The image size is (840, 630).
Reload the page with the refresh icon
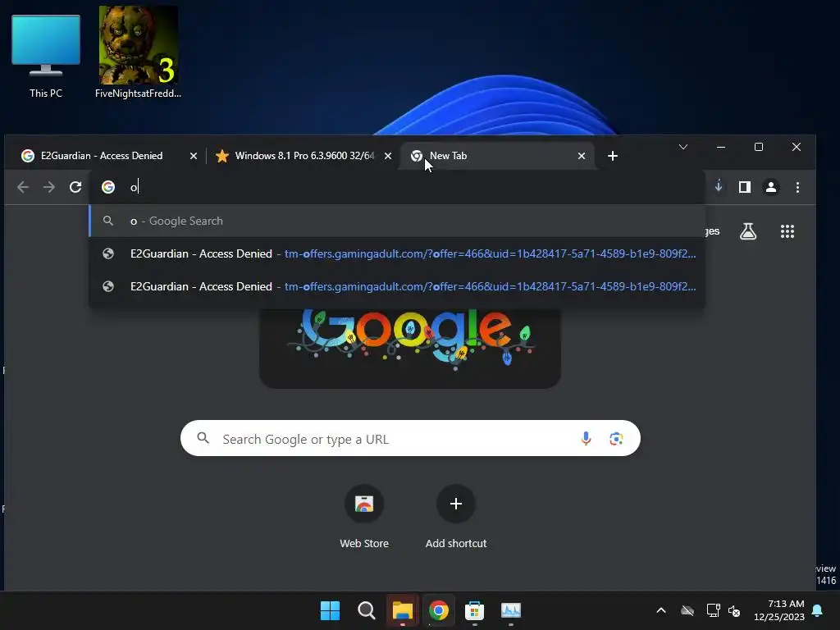[75, 187]
